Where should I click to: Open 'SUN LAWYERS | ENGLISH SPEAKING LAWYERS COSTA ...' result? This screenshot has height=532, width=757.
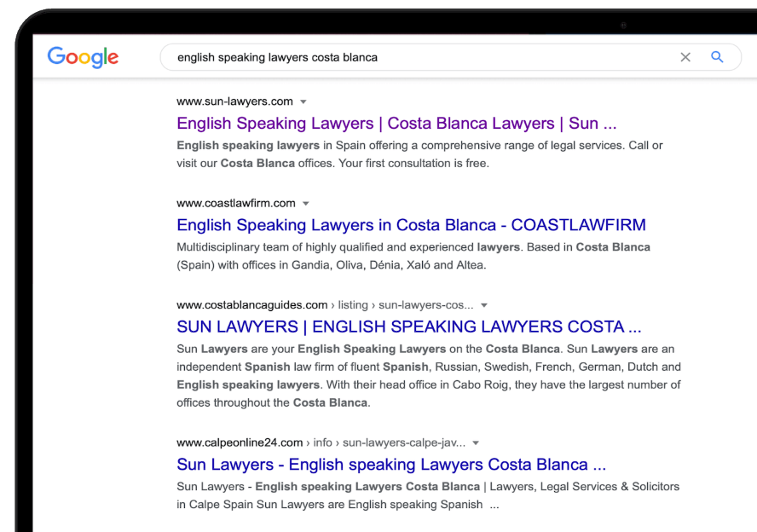(409, 327)
